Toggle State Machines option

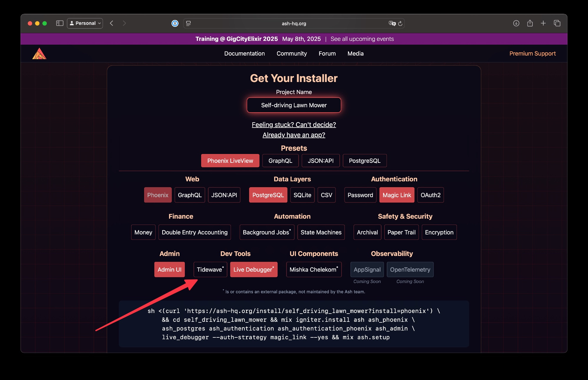pos(321,232)
